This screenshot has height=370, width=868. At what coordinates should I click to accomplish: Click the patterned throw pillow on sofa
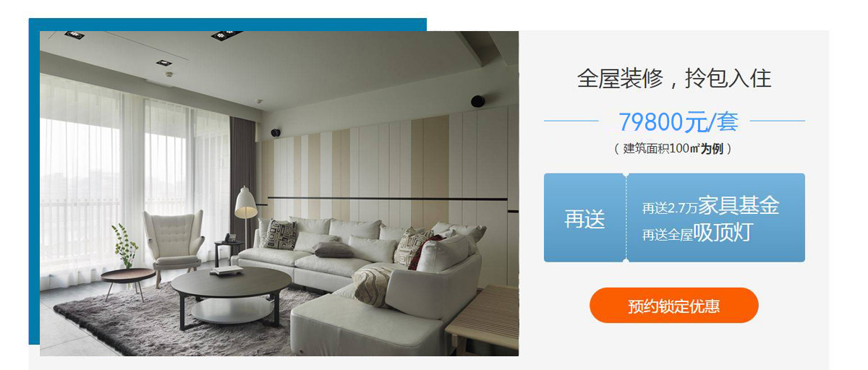point(281,235)
